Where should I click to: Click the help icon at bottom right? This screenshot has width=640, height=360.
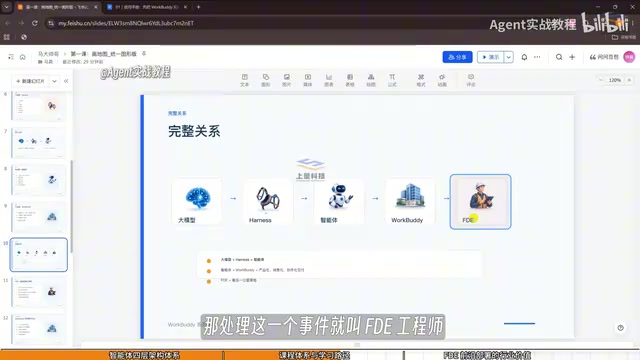point(620,328)
